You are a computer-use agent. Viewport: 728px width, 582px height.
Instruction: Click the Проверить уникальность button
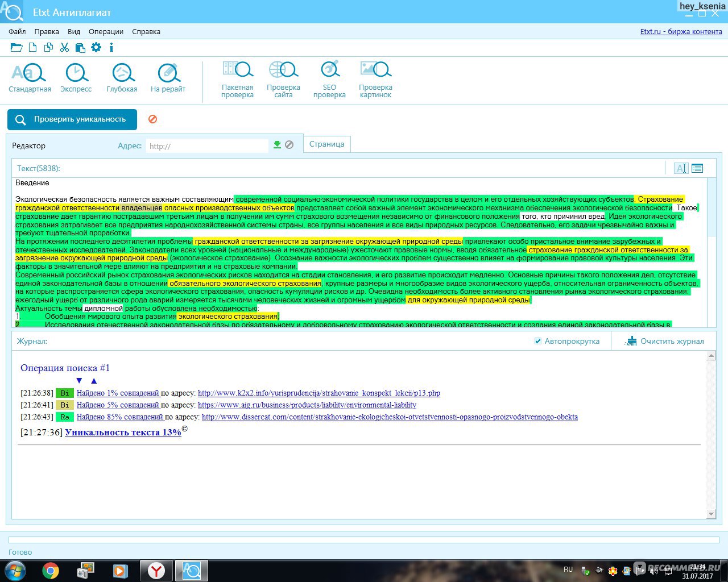[x=72, y=119]
